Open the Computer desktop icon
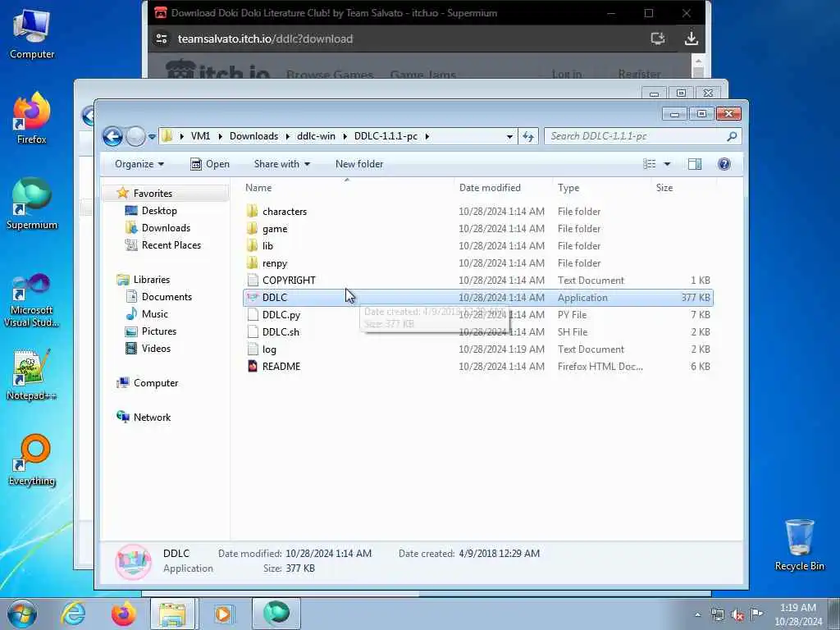The width and height of the screenshot is (840, 630). 32,33
